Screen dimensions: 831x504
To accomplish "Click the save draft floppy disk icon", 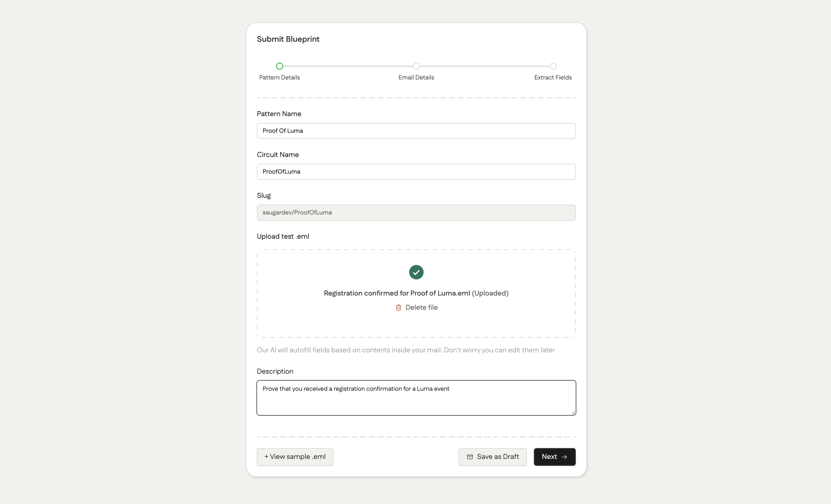I will click(x=469, y=456).
